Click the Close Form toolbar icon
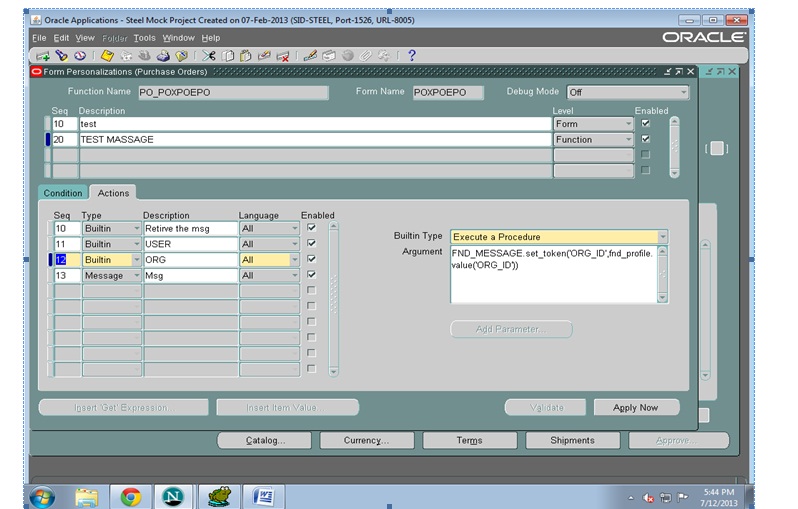This screenshot has height=509, width=798. pyautogui.click(x=182, y=55)
